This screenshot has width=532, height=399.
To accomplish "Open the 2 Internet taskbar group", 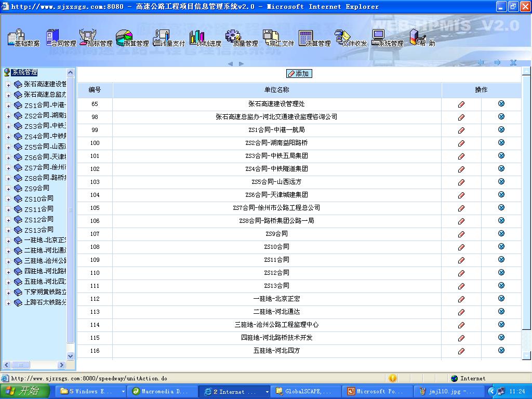I will 234,392.
